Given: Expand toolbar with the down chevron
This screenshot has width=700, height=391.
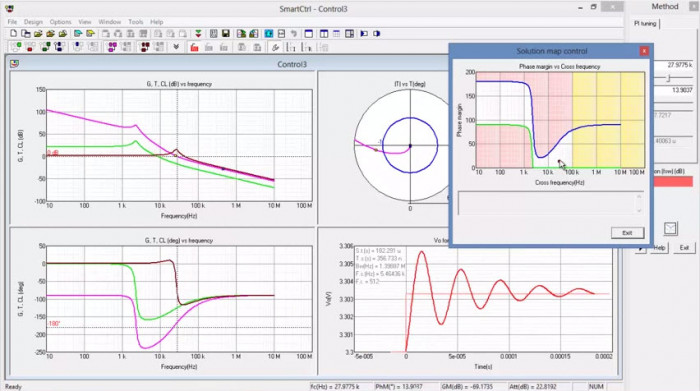Looking at the screenshot, I should 176,47.
